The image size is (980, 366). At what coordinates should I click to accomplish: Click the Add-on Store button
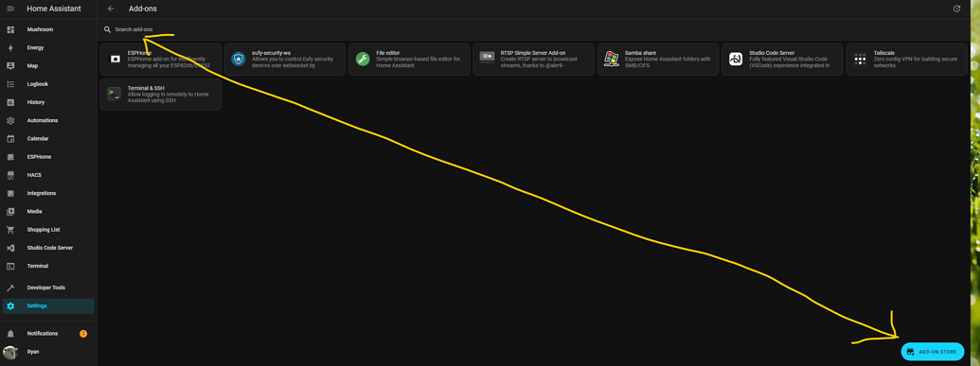(x=932, y=352)
